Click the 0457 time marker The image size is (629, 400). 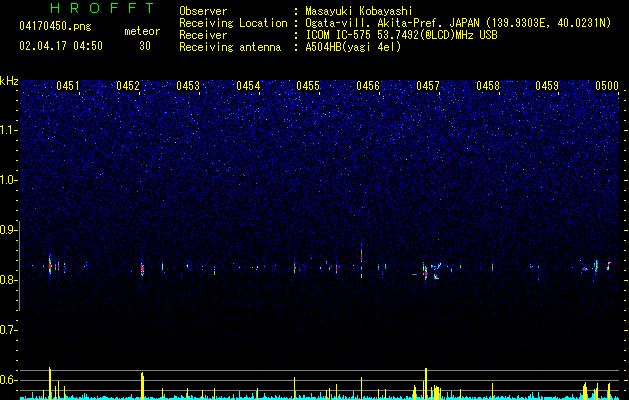(x=428, y=85)
